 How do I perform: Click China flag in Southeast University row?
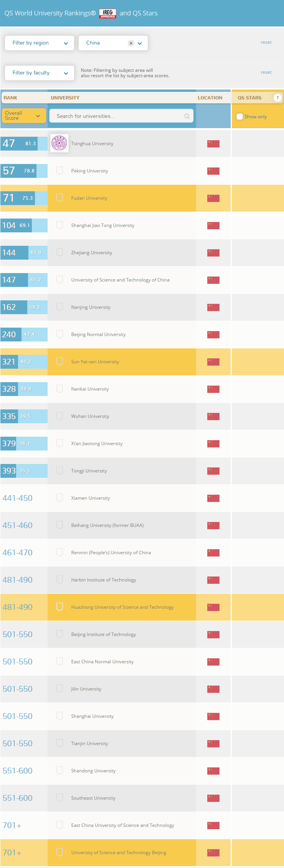213,798
